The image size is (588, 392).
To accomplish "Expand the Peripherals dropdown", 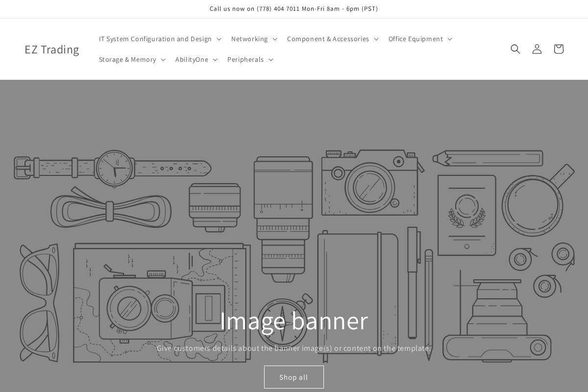I will [x=270, y=59].
